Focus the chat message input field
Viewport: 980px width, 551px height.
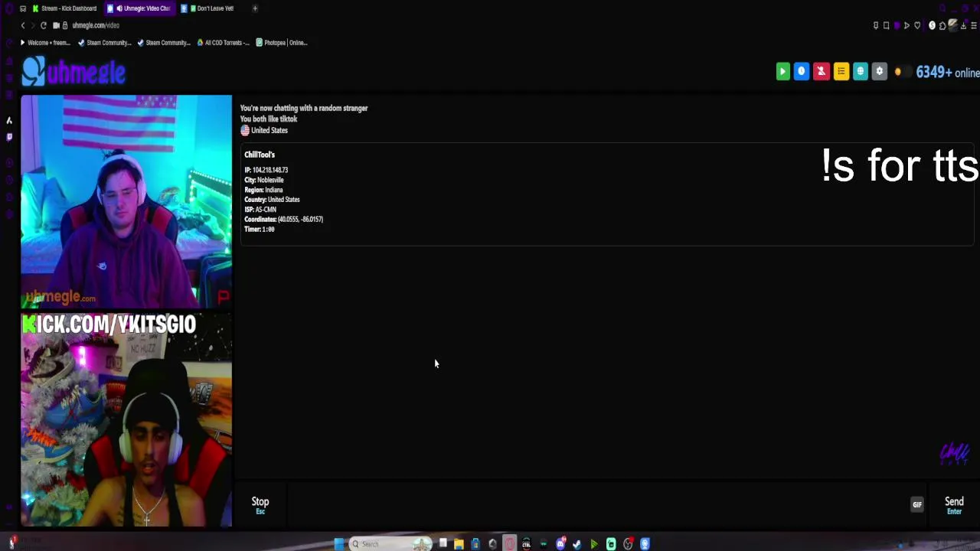597,504
